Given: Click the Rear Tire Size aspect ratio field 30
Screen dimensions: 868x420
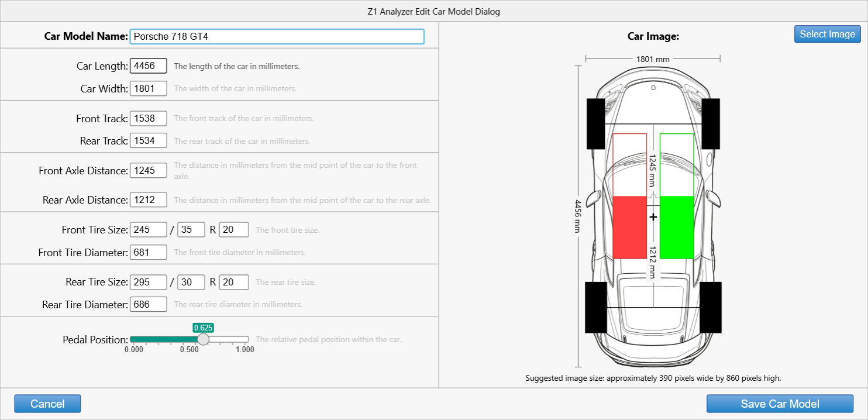Looking at the screenshot, I should click(x=191, y=283).
